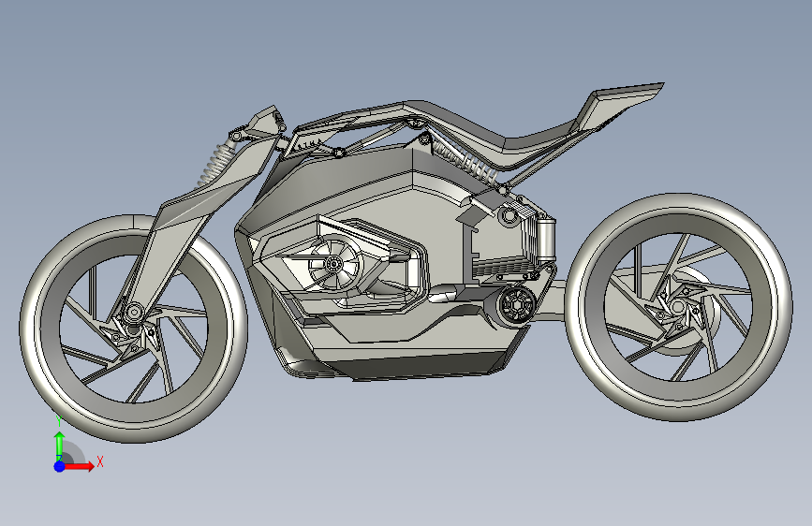Click the blue Z axis origin ball
The width and height of the screenshot is (812, 526).
tap(60, 466)
